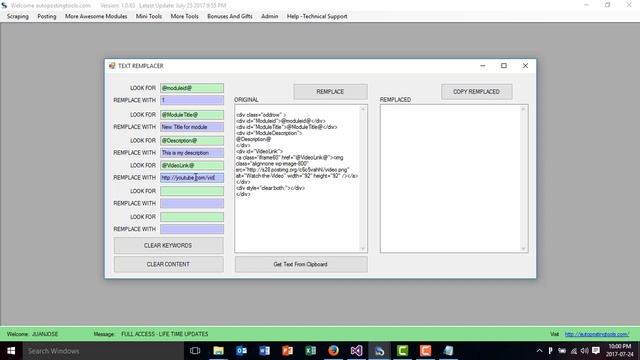Open Firefox from taskbar
Viewport: 640px width, 360px height.
coord(333,351)
